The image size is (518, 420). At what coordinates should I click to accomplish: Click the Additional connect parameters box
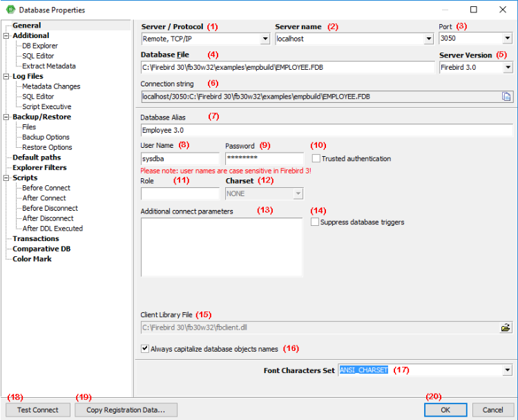tap(222, 247)
